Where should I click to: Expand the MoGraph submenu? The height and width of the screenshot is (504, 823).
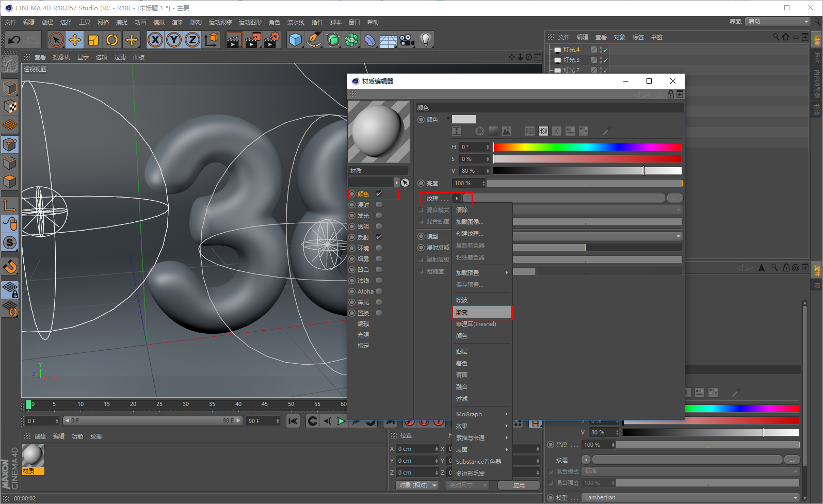click(482, 414)
